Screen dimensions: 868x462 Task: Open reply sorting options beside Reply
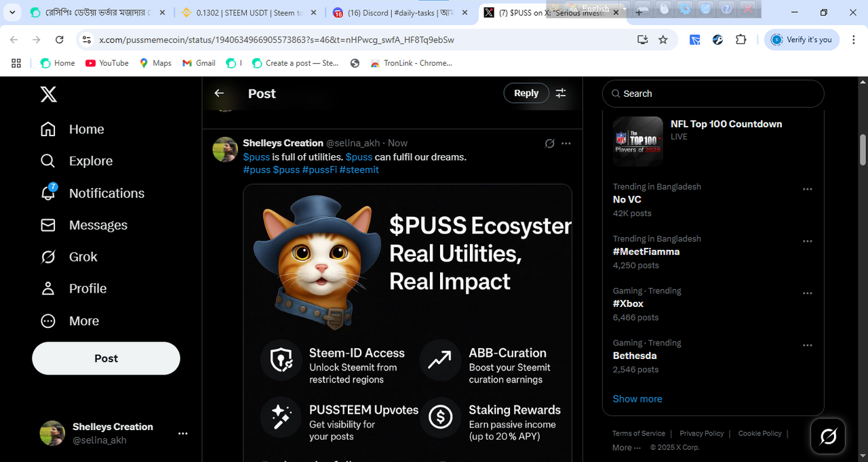coord(561,93)
